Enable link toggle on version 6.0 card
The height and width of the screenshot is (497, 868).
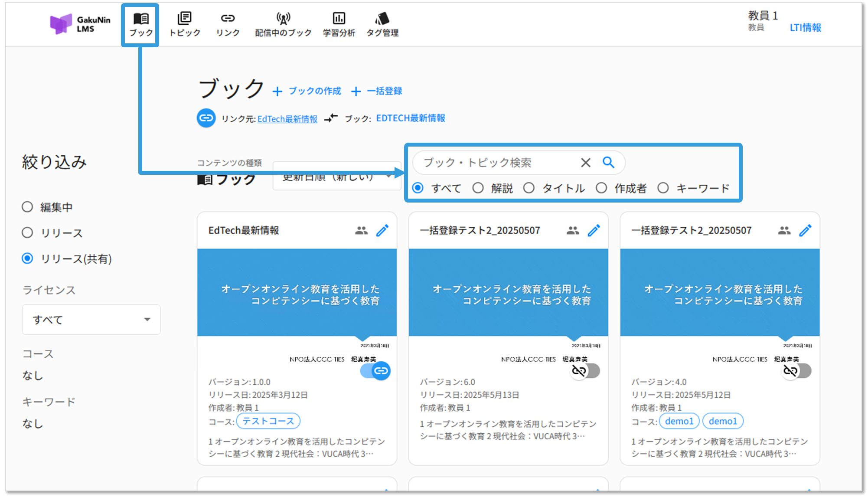(585, 371)
